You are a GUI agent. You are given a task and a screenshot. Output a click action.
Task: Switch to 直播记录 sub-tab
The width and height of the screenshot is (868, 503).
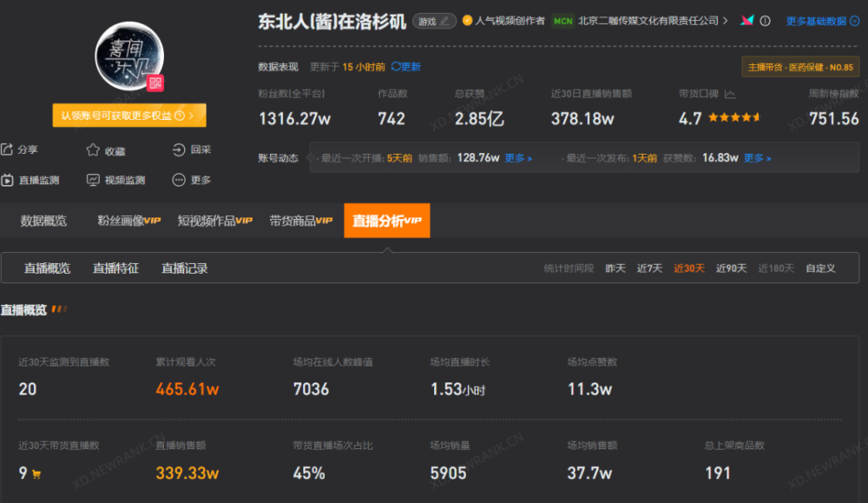point(184,268)
